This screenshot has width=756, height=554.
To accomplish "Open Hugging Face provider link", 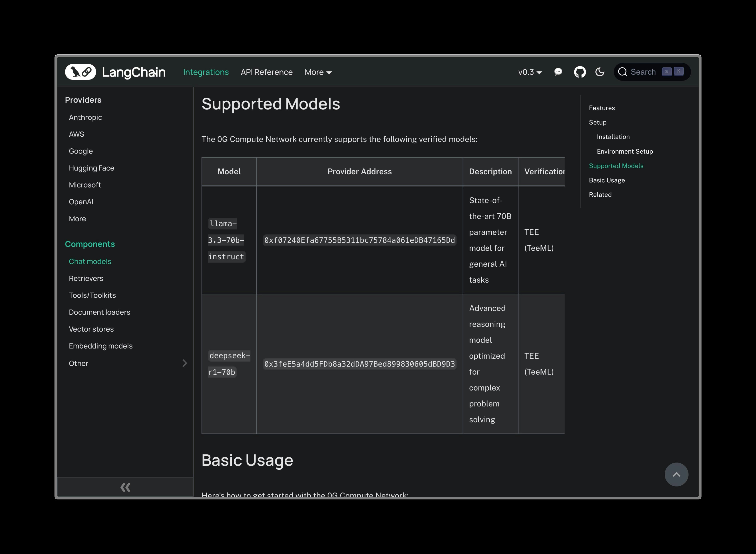I will point(91,168).
